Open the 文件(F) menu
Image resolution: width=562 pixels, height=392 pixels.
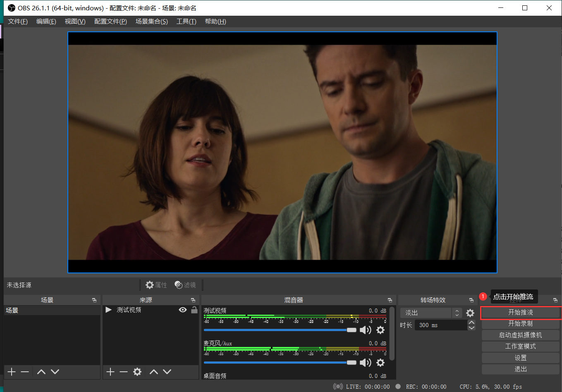click(18, 22)
